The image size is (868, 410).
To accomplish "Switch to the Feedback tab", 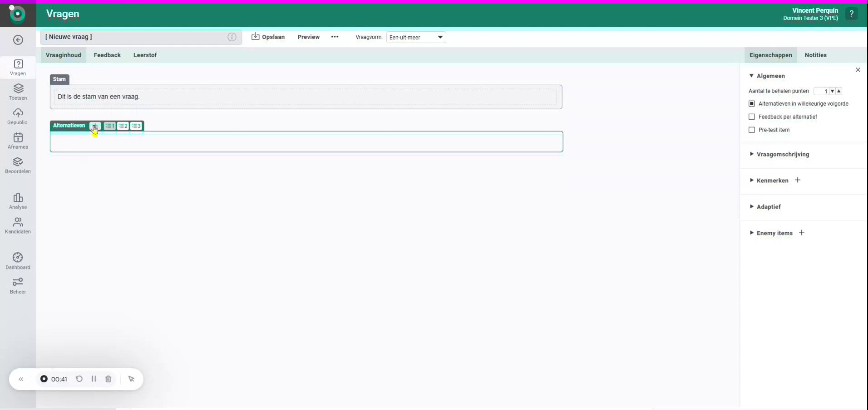I will point(107,55).
